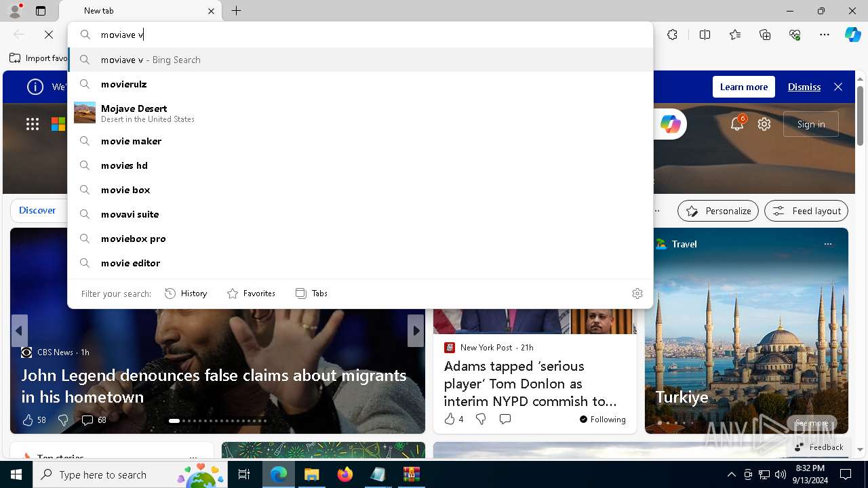The width and height of the screenshot is (868, 488).
Task: Launch Firefox from taskbar
Action: click(x=345, y=474)
